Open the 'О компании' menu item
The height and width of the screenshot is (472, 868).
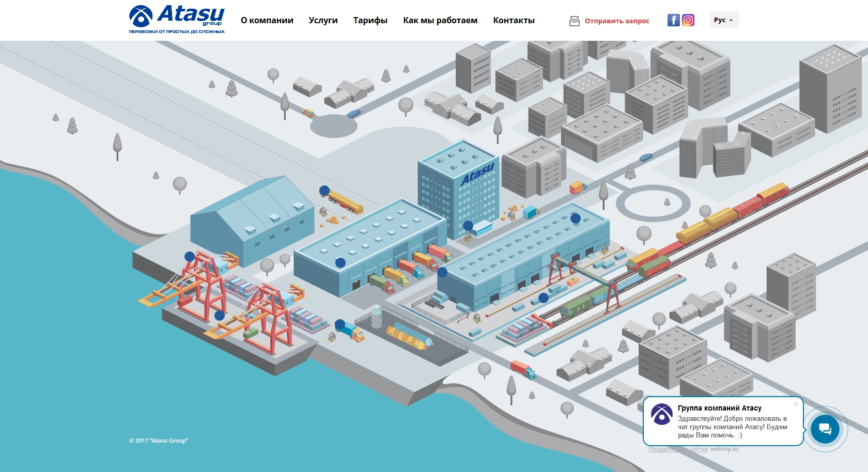click(267, 21)
